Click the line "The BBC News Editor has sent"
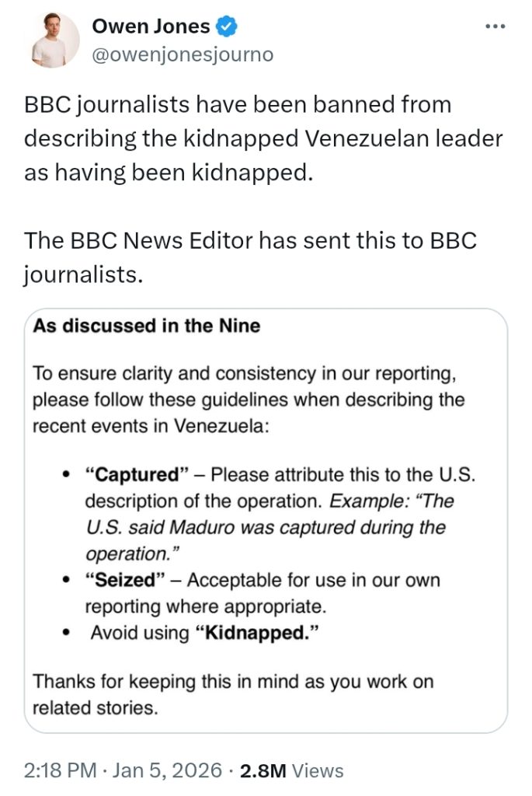Image resolution: width=532 pixels, height=796 pixels. pos(250,240)
